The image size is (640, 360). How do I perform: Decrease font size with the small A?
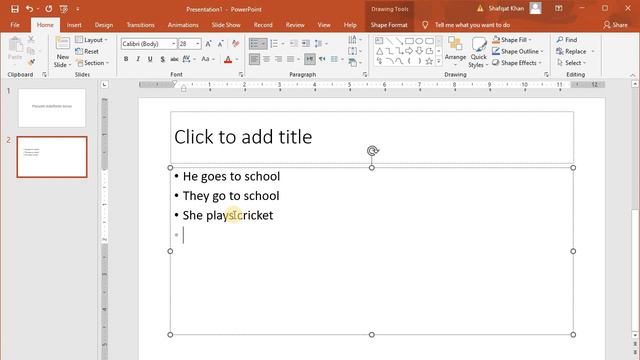coord(221,44)
